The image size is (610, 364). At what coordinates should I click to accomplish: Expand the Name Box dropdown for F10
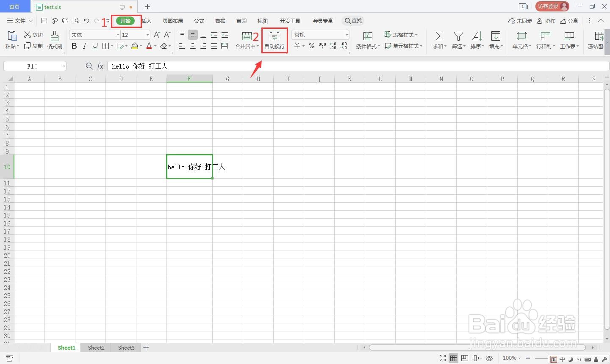64,66
